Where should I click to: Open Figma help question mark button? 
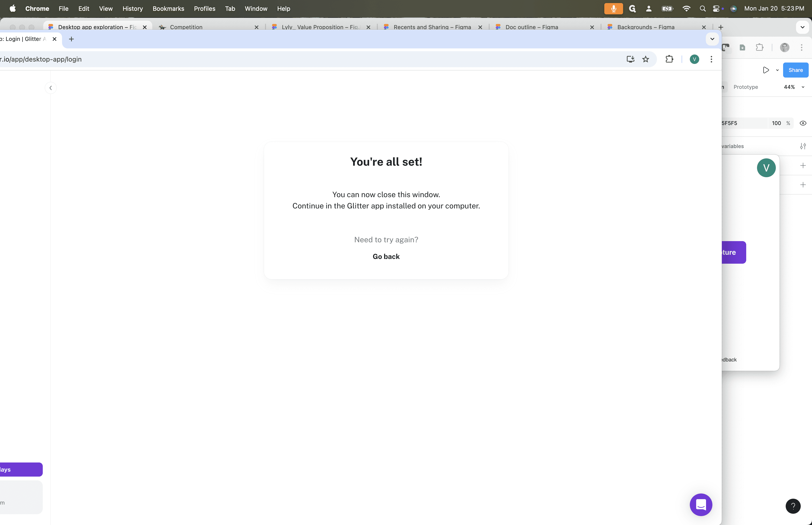pos(793,506)
